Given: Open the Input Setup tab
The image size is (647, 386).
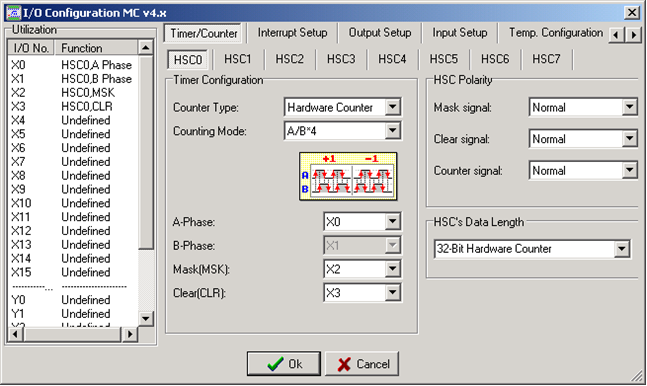Looking at the screenshot, I should click(460, 33).
